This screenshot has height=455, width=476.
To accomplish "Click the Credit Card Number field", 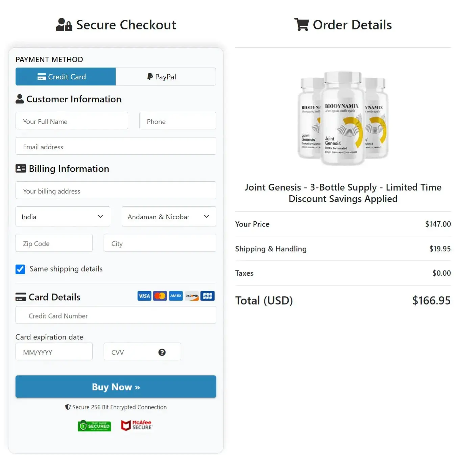I will tap(116, 315).
